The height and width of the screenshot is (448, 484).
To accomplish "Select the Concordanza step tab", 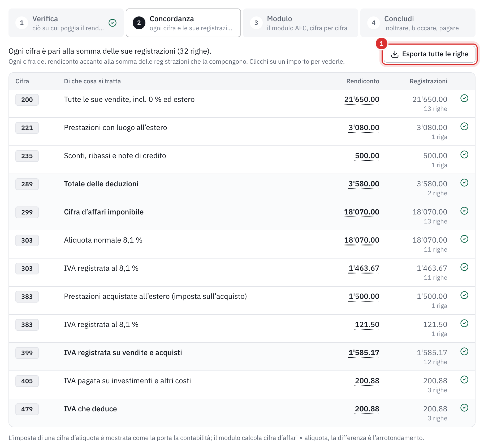I will click(x=183, y=23).
